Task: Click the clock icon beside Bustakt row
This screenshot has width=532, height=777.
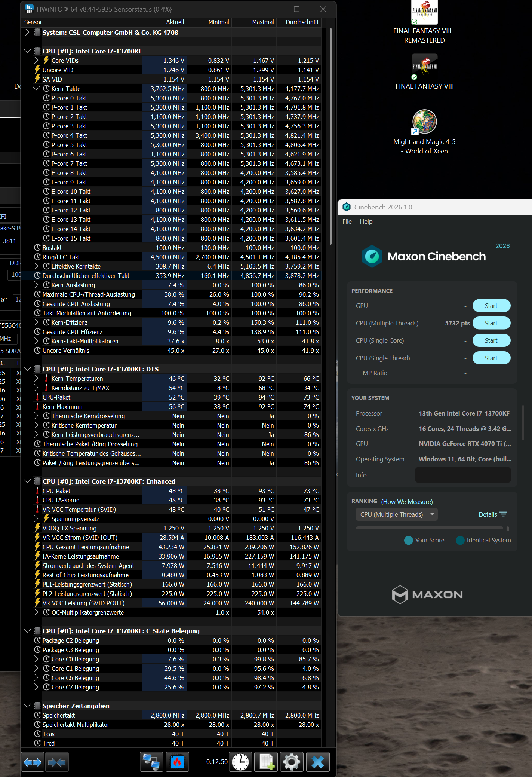Action: tap(37, 247)
